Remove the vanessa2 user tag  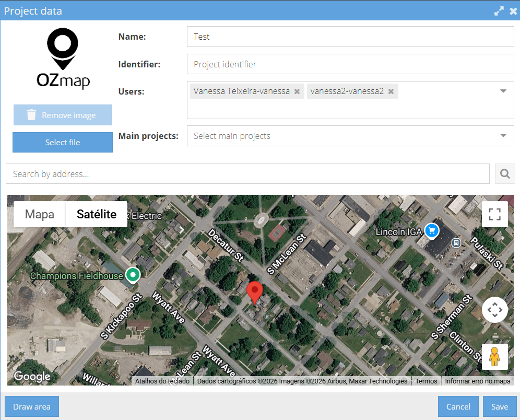tap(391, 91)
